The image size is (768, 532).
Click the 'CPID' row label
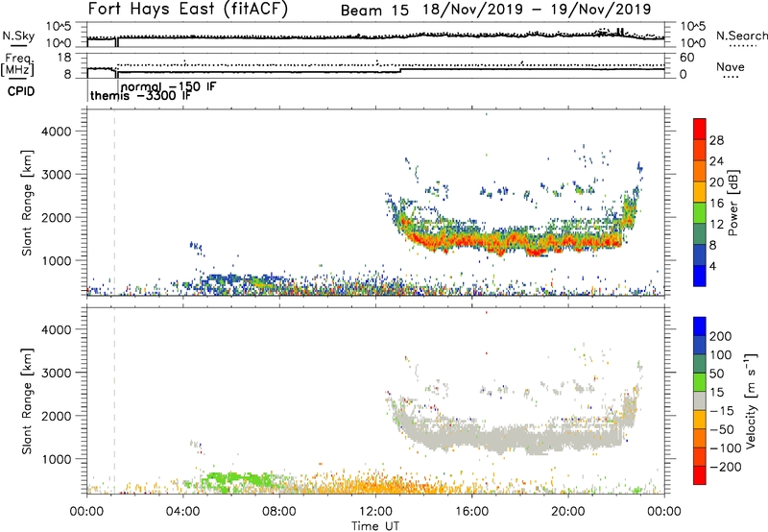coord(21,91)
